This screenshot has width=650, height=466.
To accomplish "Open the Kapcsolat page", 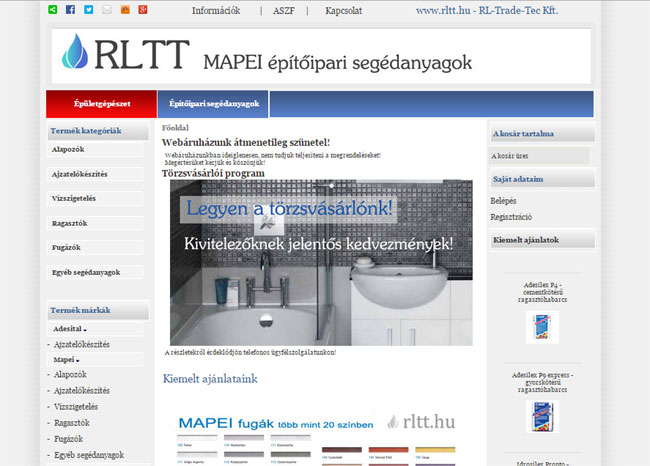I will click(344, 11).
